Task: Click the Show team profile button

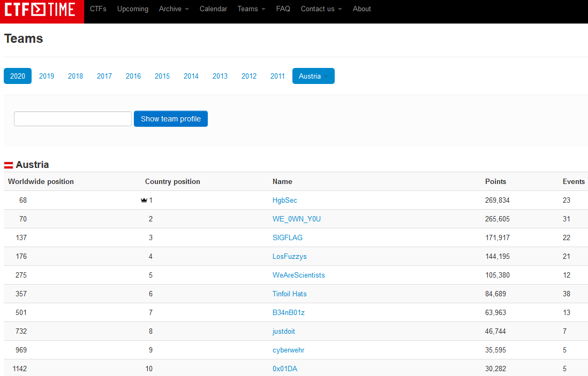Action: click(171, 119)
